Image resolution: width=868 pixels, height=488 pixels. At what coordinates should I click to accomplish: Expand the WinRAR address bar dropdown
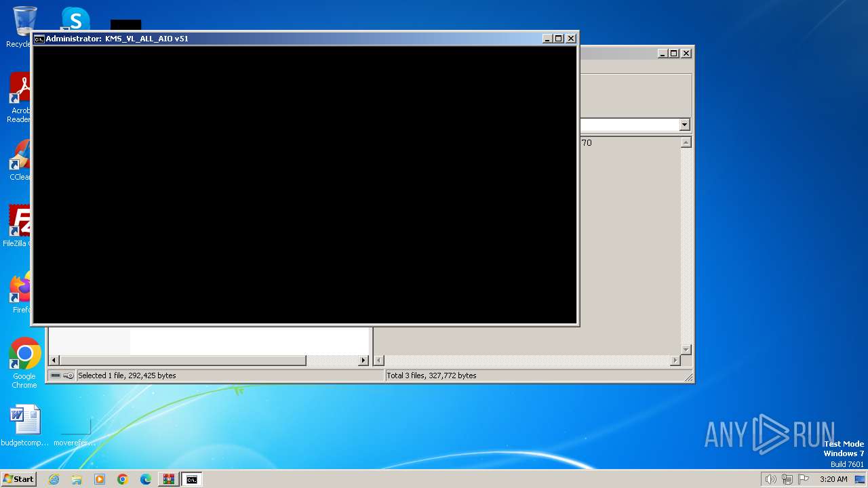click(684, 125)
